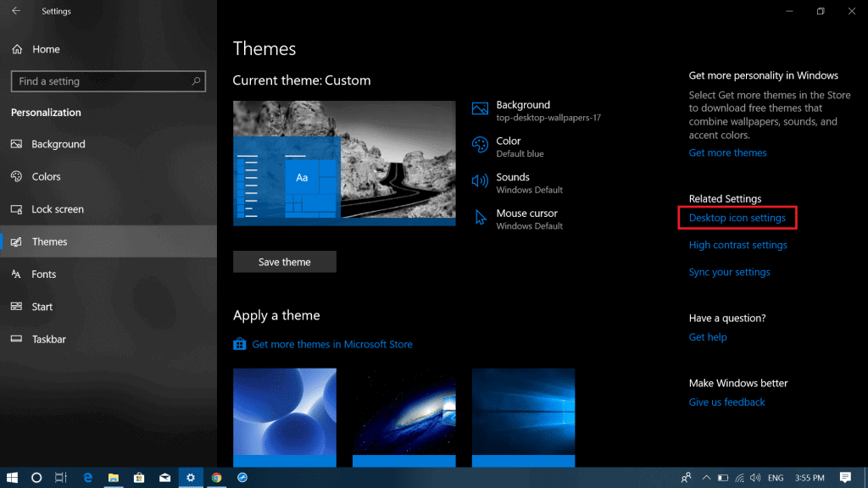The image size is (868, 488).
Task: Open the Taskbar settings page
Action: pos(108,339)
